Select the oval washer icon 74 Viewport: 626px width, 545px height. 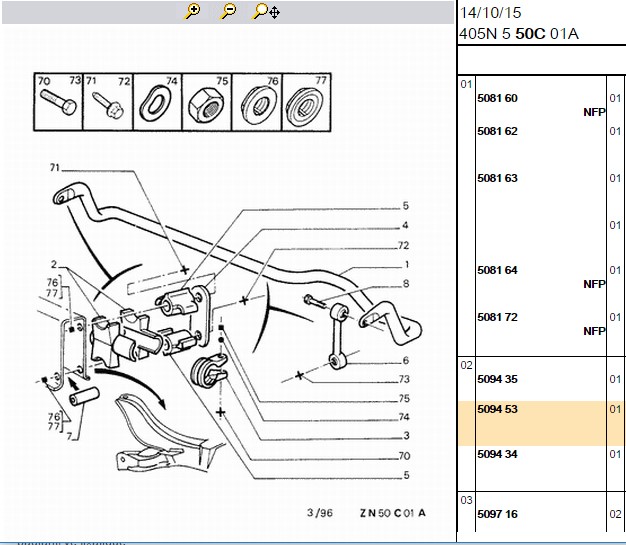[157, 102]
